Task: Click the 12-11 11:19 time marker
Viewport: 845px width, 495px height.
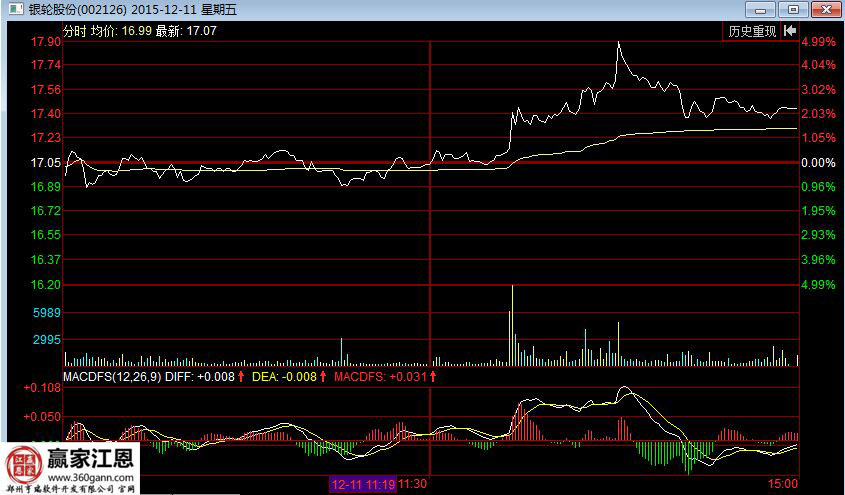Action: pyautogui.click(x=363, y=483)
